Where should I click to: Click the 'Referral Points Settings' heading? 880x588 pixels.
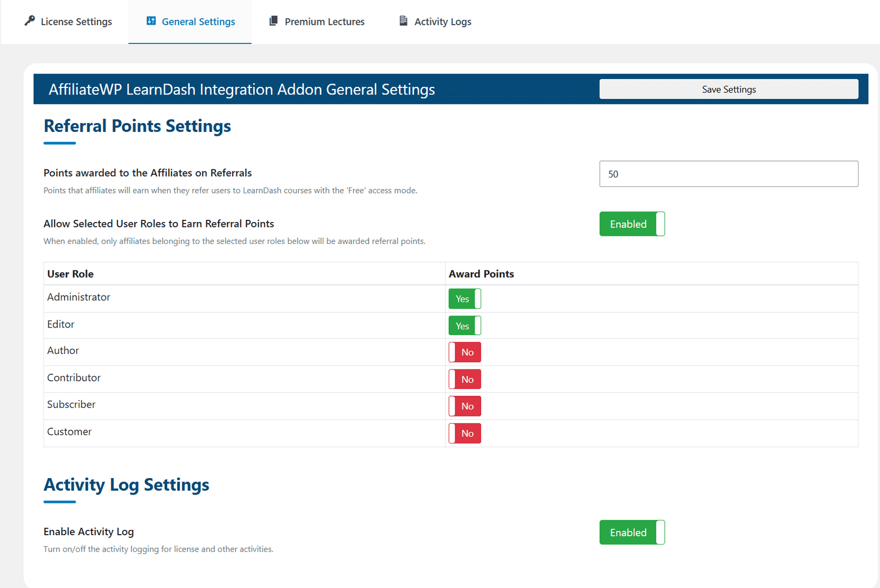[x=137, y=126]
